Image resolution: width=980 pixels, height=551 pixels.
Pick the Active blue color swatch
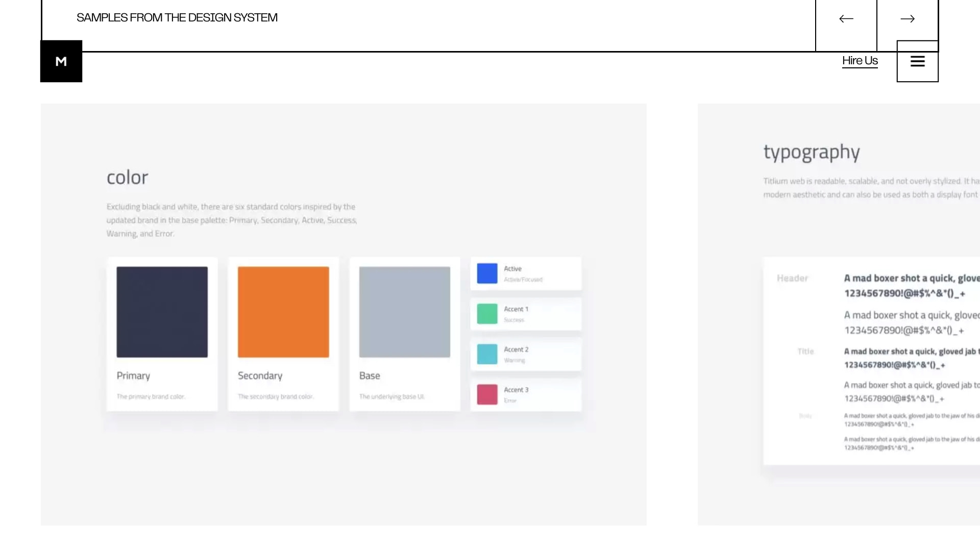[487, 273]
